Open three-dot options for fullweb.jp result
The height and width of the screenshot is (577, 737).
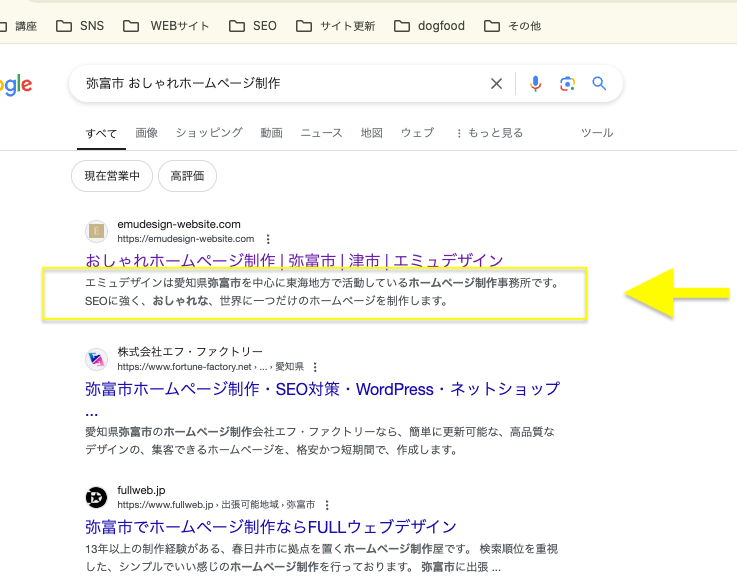(327, 506)
